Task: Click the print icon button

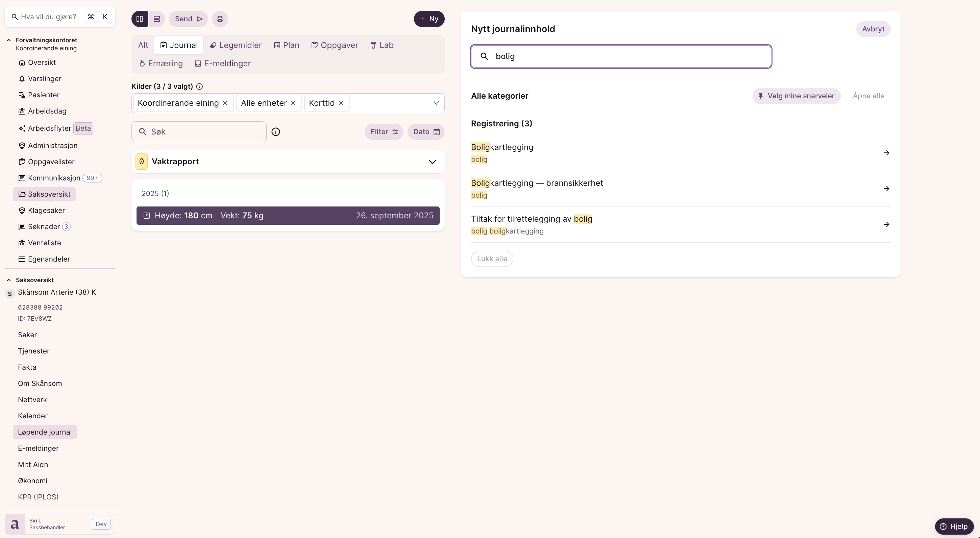Action: tap(220, 19)
